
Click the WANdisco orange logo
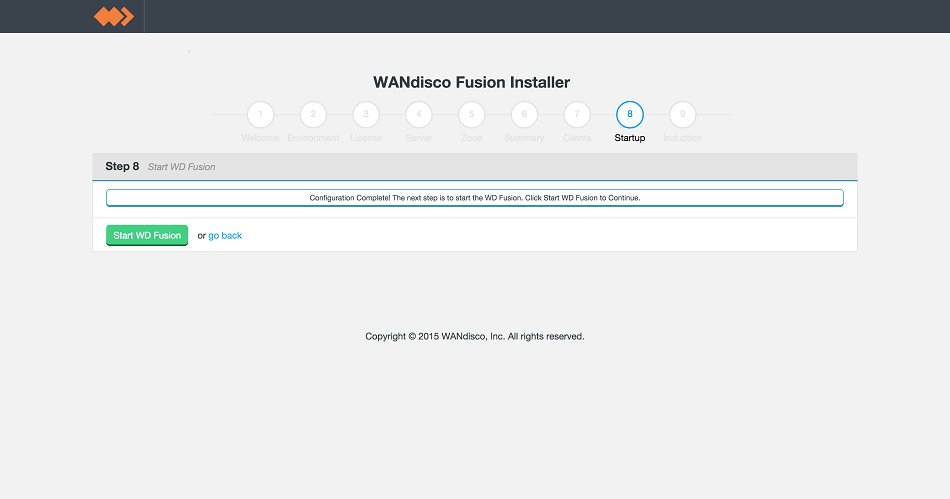[114, 16]
